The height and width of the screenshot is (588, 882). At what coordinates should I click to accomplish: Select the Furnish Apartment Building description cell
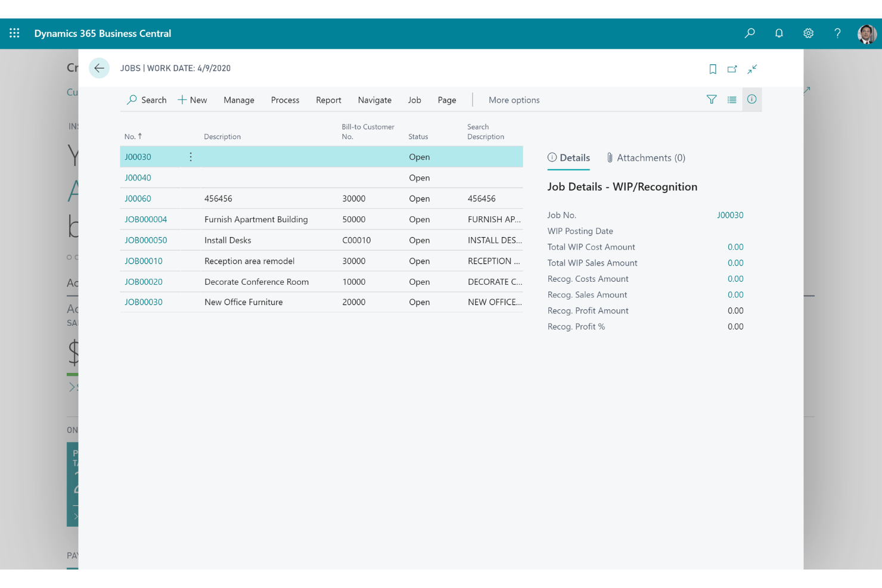(x=256, y=219)
